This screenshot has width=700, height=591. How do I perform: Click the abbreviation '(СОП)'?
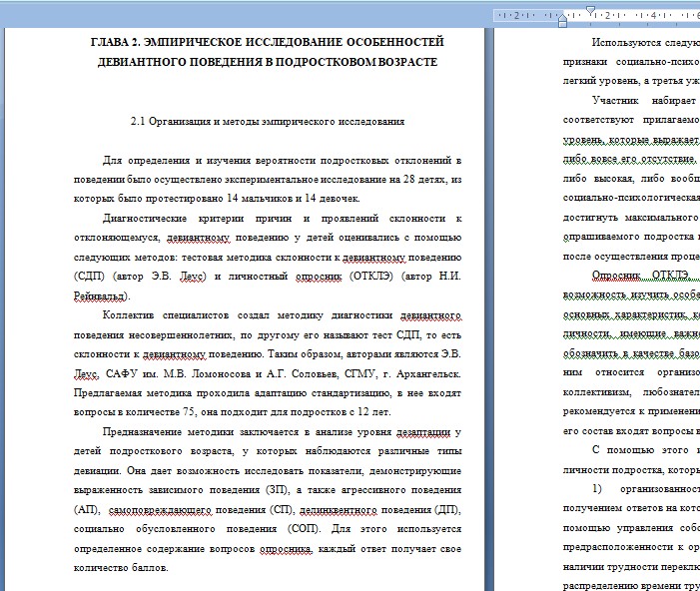pyautogui.click(x=305, y=529)
